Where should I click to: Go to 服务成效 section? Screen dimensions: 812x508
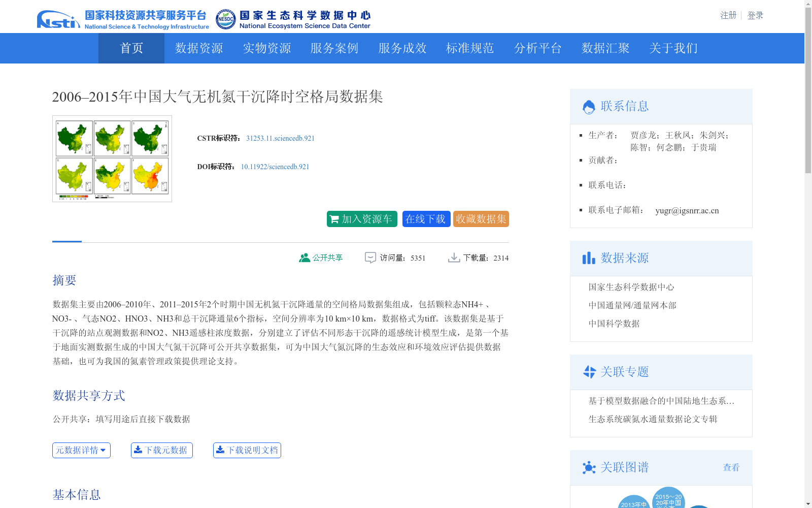tap(402, 48)
